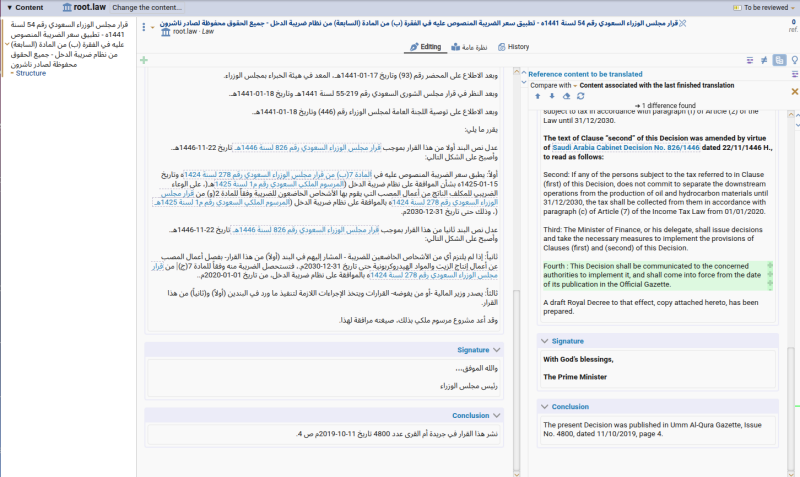Close the comparison panel with orange X
800x477 pixels.
(x=794, y=92)
